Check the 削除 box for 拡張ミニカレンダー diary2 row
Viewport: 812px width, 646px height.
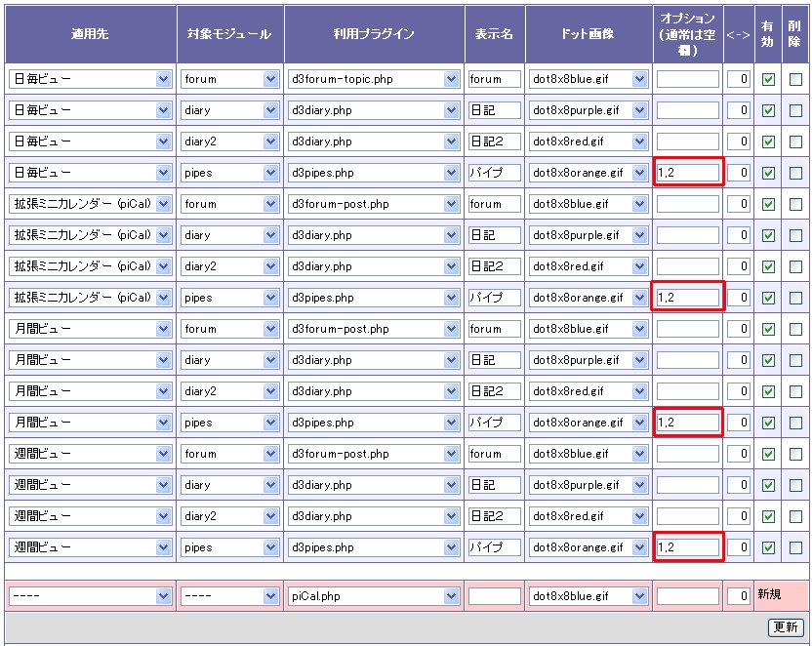(795, 266)
